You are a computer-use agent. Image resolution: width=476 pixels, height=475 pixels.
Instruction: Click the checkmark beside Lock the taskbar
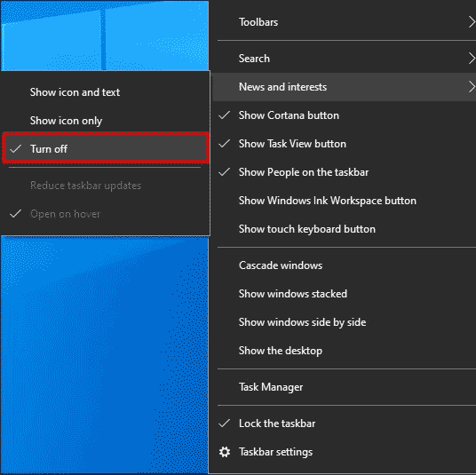pos(225,424)
